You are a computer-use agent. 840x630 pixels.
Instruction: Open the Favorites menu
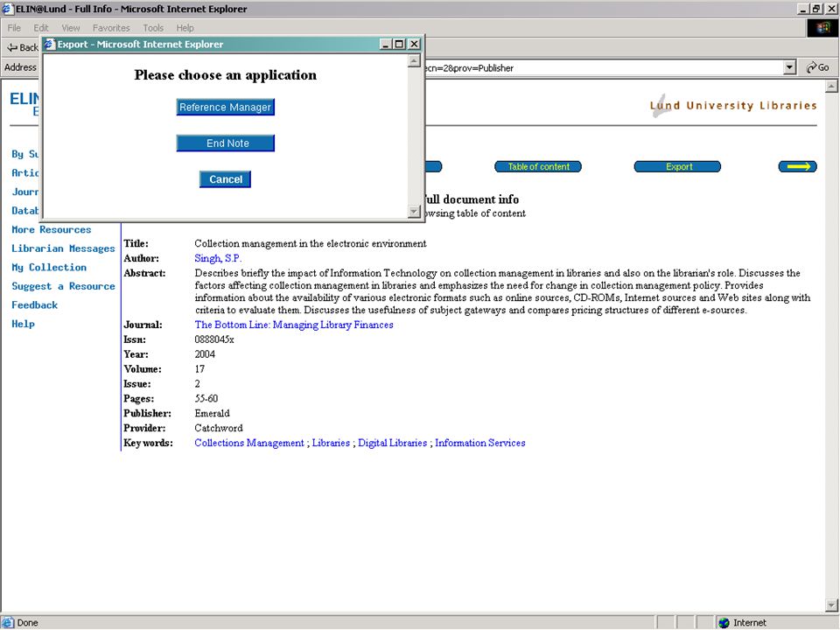111,28
